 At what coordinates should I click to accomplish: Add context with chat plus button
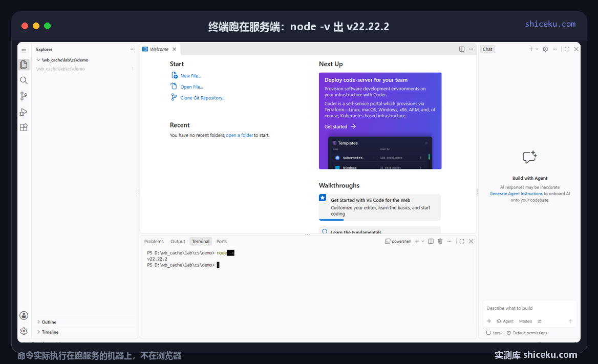[489, 322]
